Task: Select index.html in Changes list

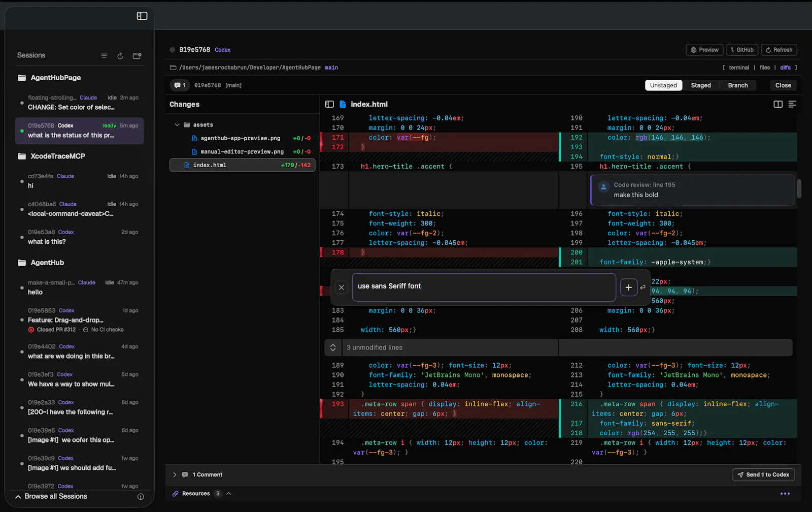Action: [x=242, y=165]
